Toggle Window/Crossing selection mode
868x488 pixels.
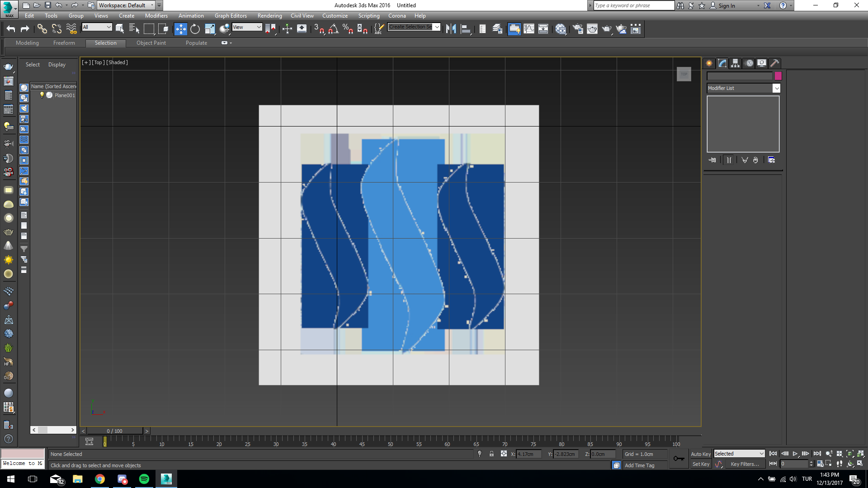click(x=163, y=29)
